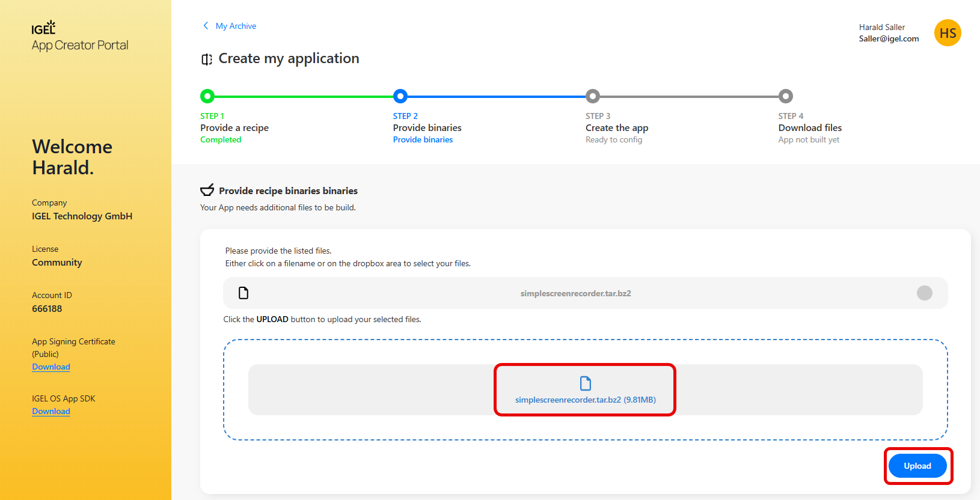Click the Saller@igel.com email address
Image resolution: width=980 pixels, height=500 pixels.
pyautogui.click(x=889, y=38)
